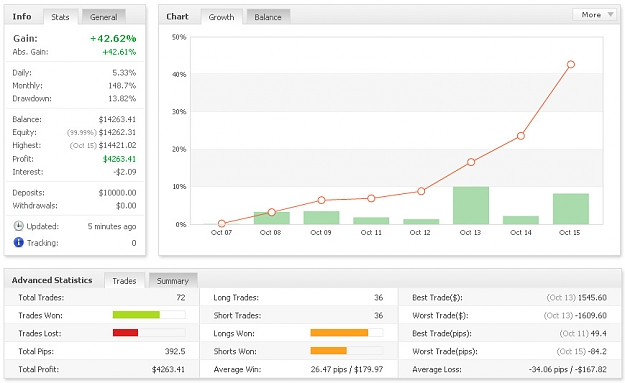Click the Highest value $14421.02
The image size is (625, 383).
(x=117, y=145)
